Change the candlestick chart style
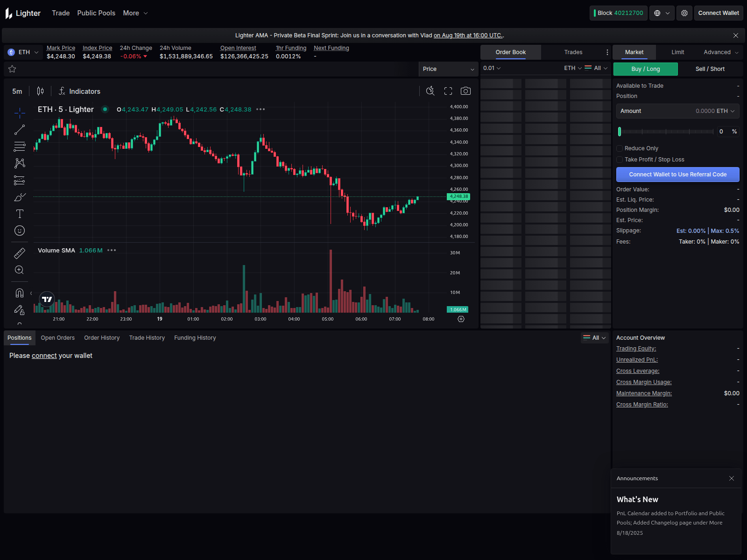This screenshot has width=747, height=560. click(41, 91)
